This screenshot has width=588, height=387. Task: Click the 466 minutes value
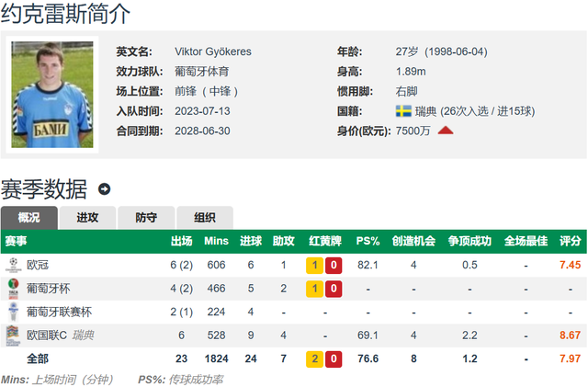coord(217,289)
